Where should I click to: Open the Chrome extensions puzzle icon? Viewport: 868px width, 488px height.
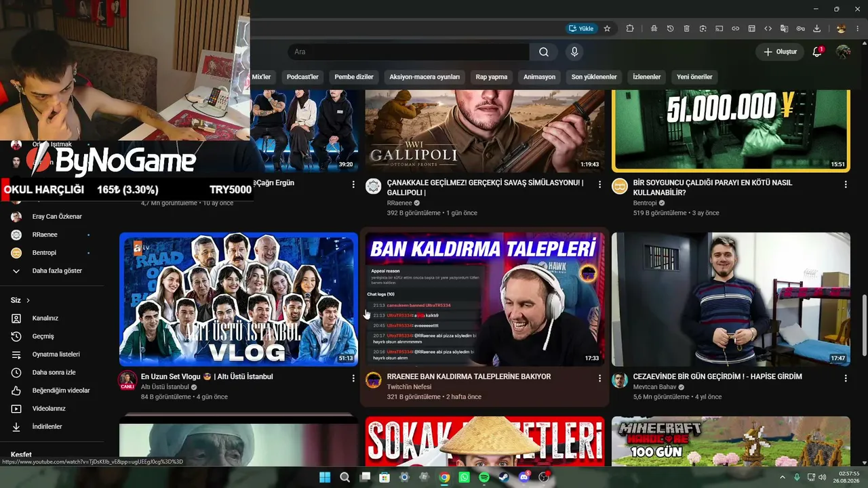[x=630, y=28]
